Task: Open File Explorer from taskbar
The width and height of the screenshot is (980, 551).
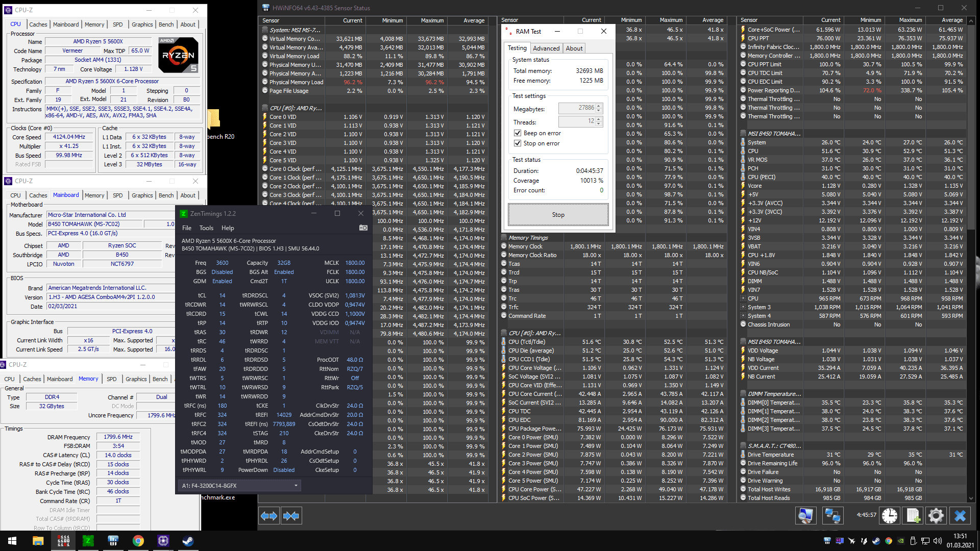Action: pos(38,541)
